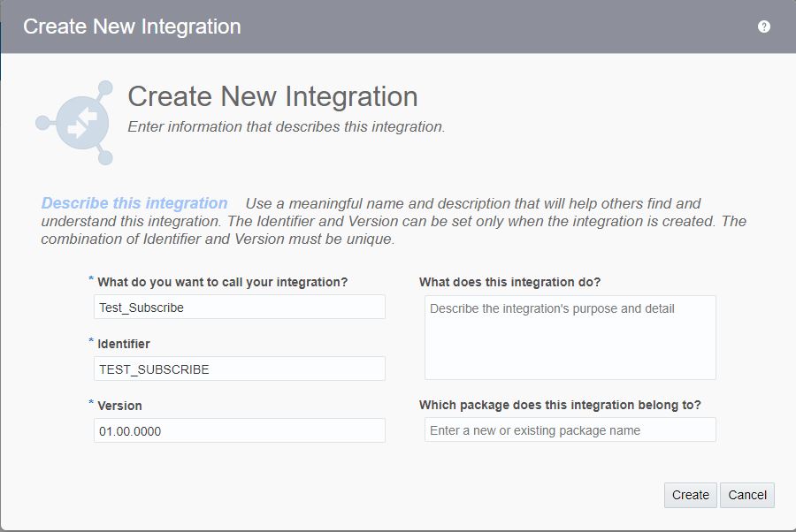Click the 'What do you want to call your integration?' label
This screenshot has width=796, height=532.
(222, 282)
